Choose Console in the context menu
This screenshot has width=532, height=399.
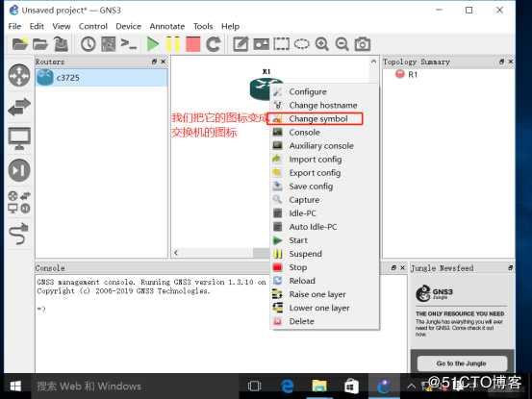tap(325, 133)
